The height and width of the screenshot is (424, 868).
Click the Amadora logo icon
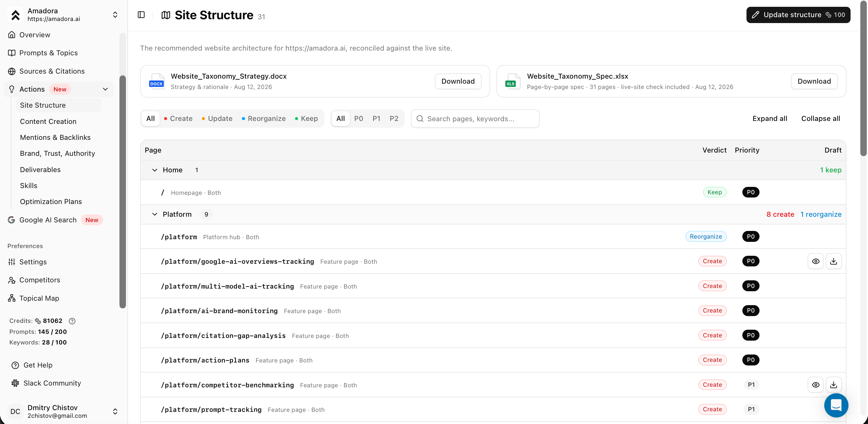(x=15, y=15)
